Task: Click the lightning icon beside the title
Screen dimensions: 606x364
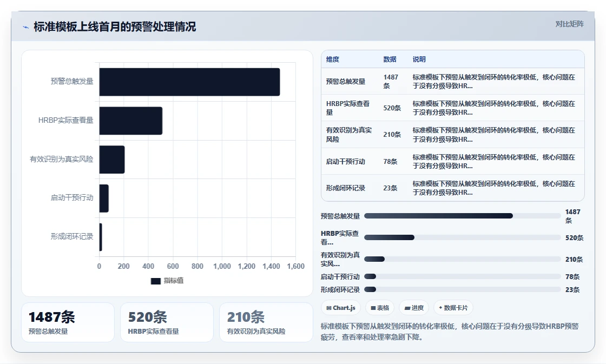Action: 26,27
